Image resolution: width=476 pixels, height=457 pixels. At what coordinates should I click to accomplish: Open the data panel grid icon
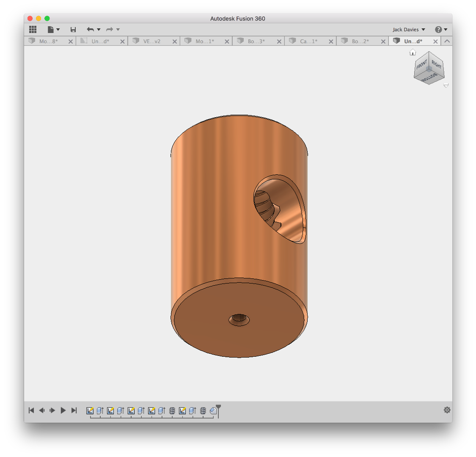(33, 30)
